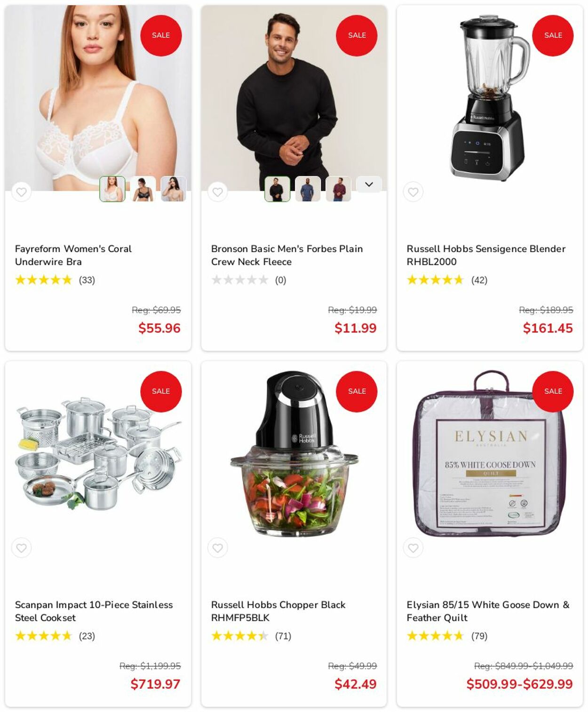588x712 pixels.
Task: Click SALE badge on Scanpan cookset
Action: coord(161,391)
